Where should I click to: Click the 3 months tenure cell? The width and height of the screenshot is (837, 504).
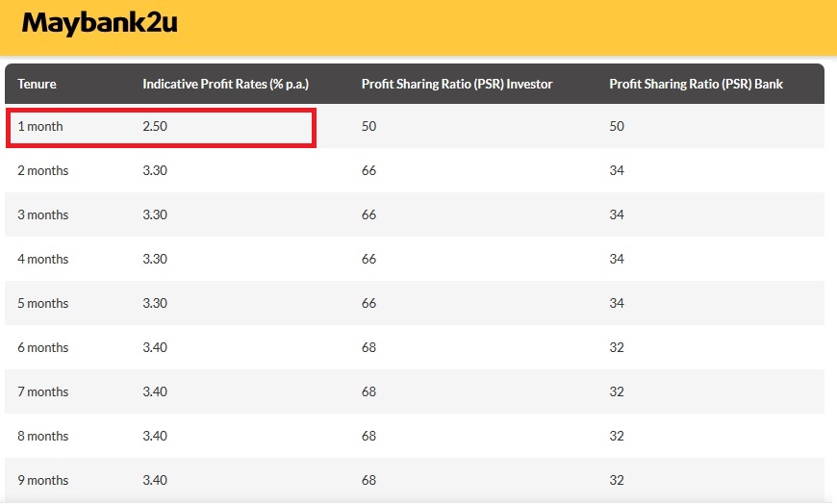click(43, 214)
